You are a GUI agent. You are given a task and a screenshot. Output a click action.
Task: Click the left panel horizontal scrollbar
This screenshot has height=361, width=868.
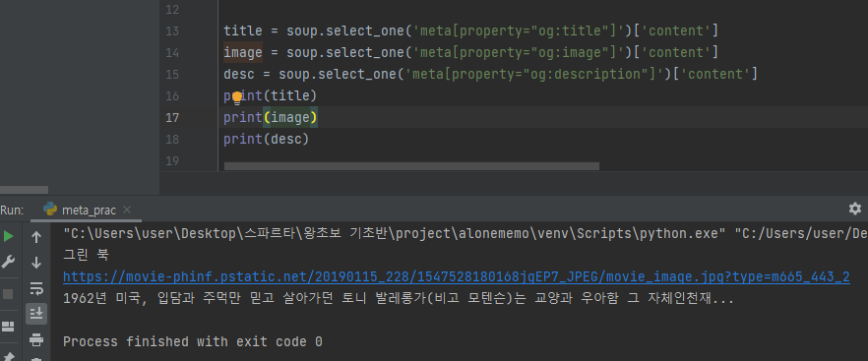pos(24,190)
